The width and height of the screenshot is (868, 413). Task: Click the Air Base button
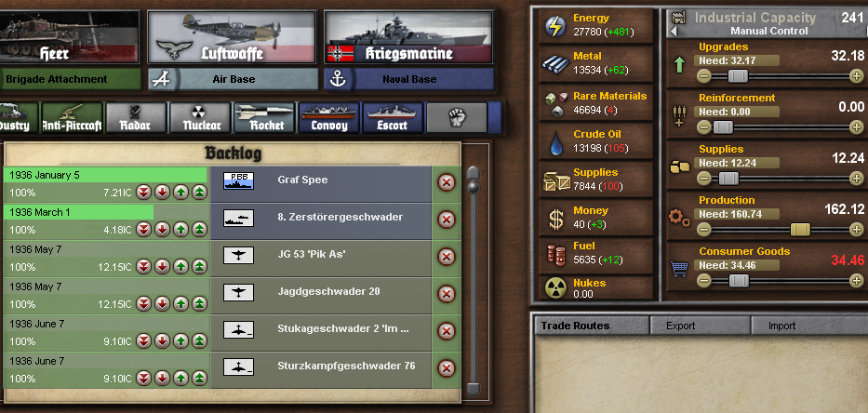[234, 79]
